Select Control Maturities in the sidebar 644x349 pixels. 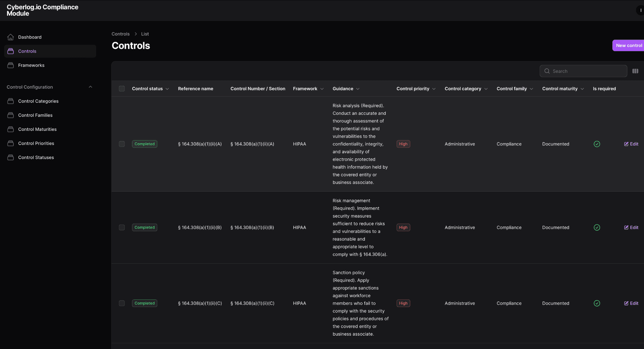point(37,129)
